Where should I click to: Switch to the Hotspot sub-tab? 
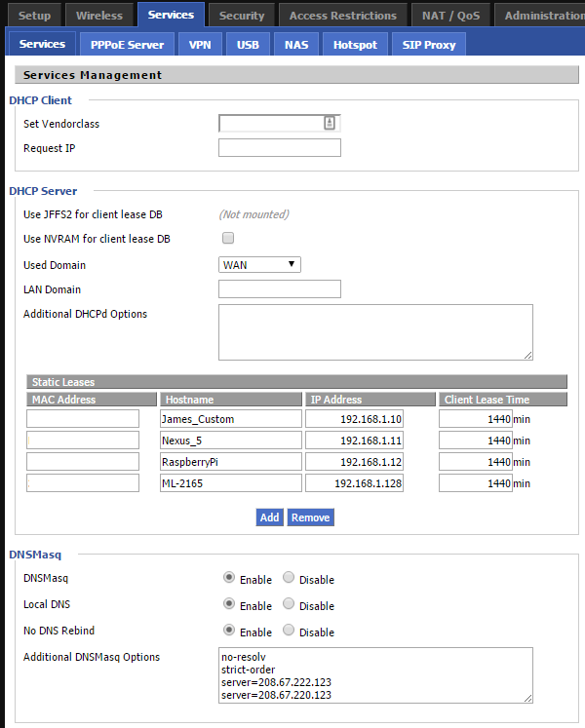(356, 45)
